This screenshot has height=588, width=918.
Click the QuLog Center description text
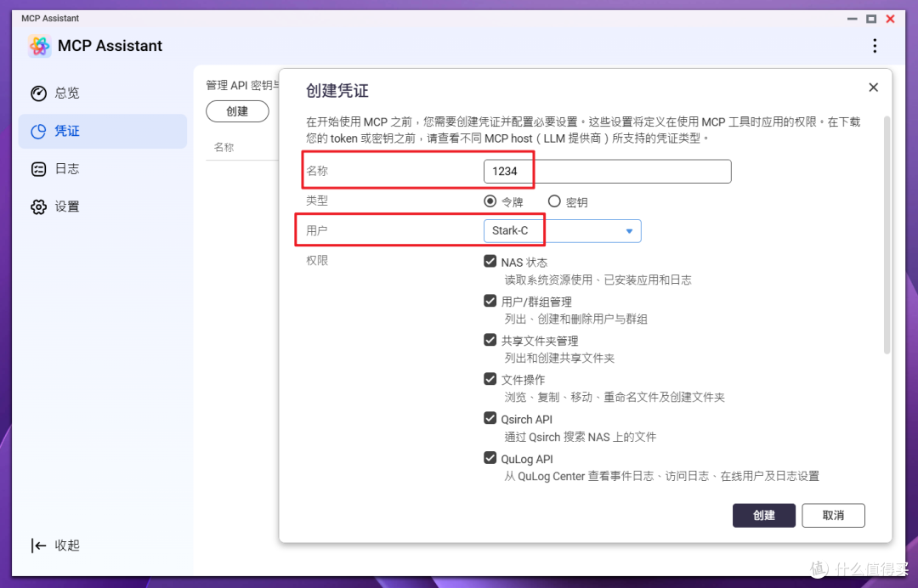[x=661, y=476]
